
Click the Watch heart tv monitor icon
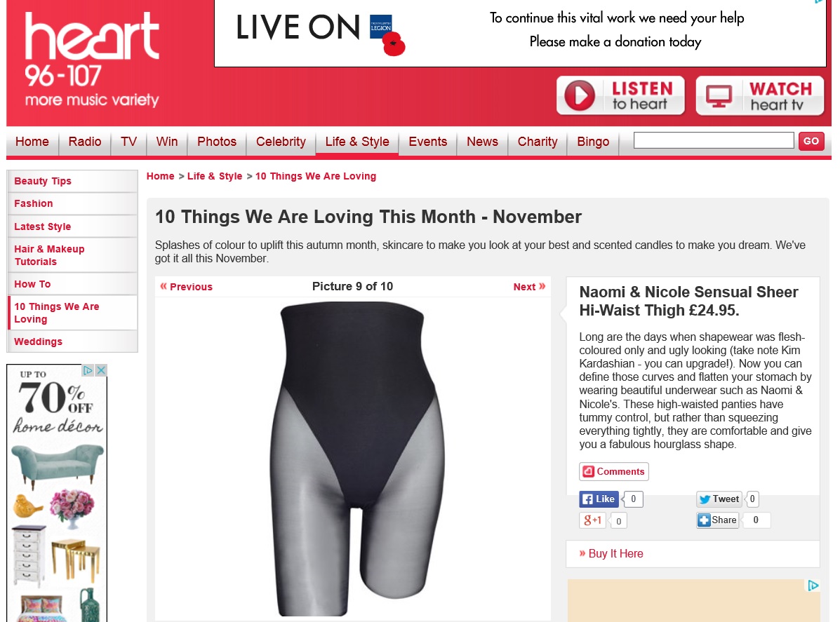coord(719,96)
